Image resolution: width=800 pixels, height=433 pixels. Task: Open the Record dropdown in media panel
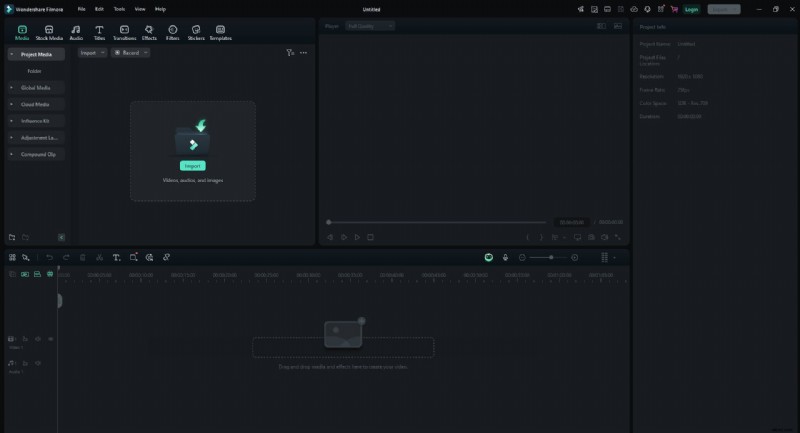tap(130, 52)
